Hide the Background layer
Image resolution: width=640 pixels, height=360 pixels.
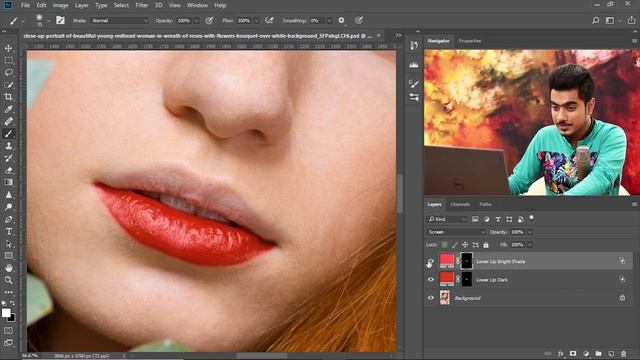click(x=431, y=298)
